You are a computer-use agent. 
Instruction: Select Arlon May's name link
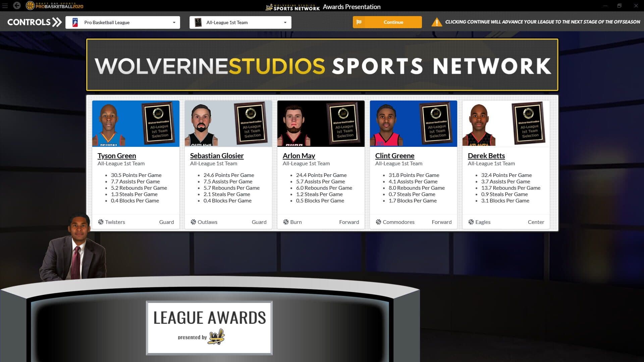click(x=299, y=156)
